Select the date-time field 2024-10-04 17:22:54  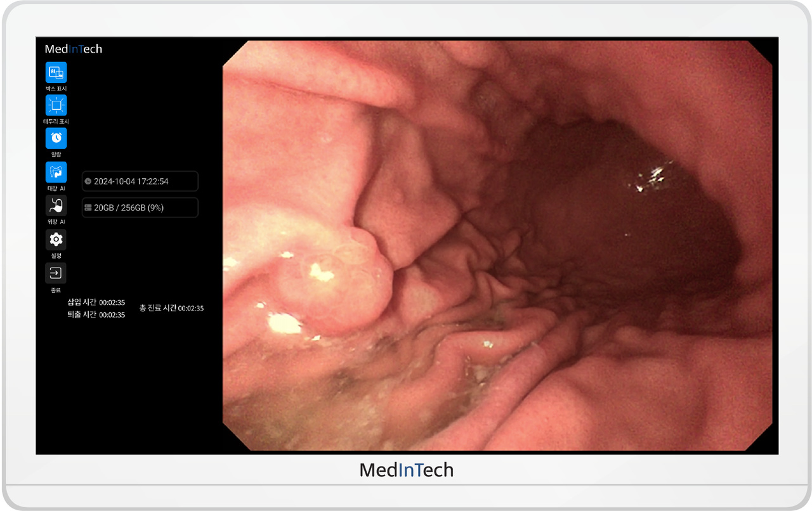pos(140,181)
